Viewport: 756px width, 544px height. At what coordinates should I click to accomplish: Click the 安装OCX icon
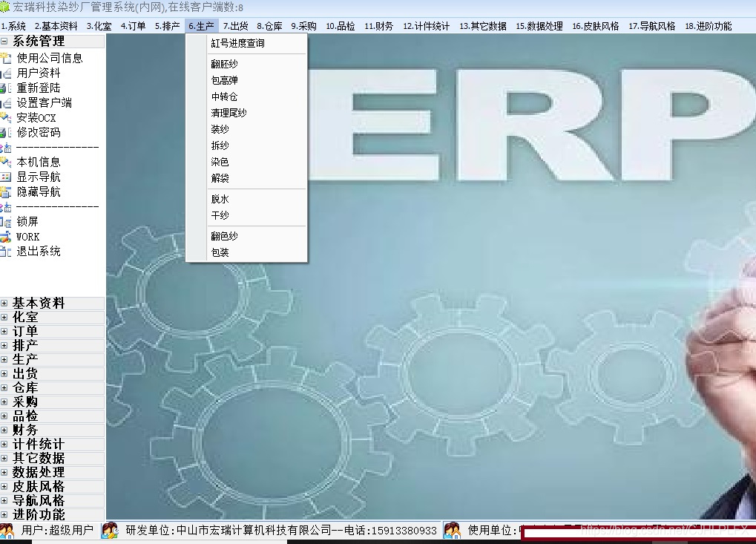6,118
